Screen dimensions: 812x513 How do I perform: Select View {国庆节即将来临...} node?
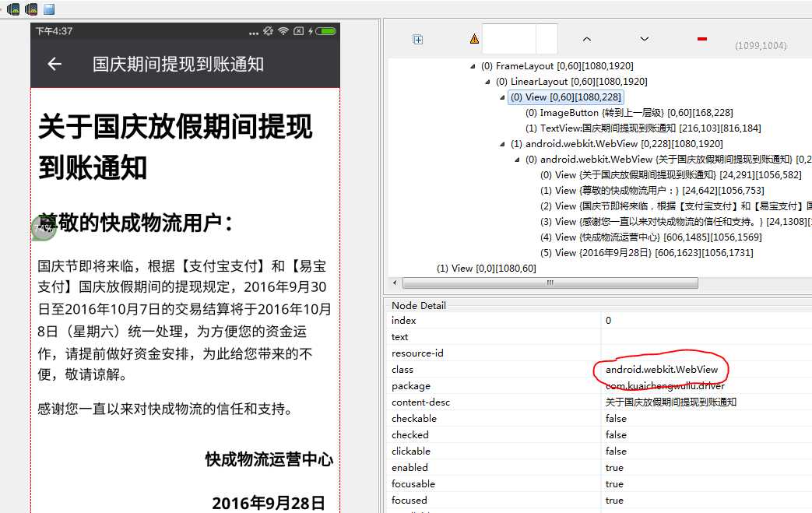click(676, 206)
